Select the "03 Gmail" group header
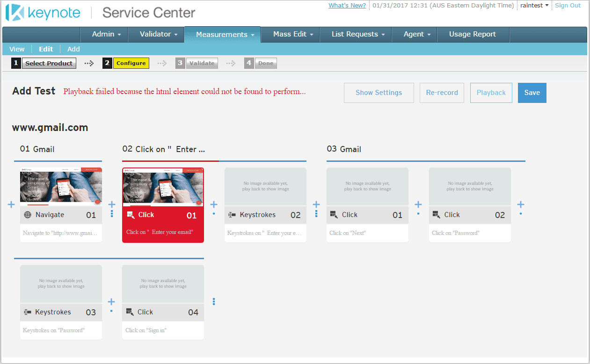 coord(344,149)
